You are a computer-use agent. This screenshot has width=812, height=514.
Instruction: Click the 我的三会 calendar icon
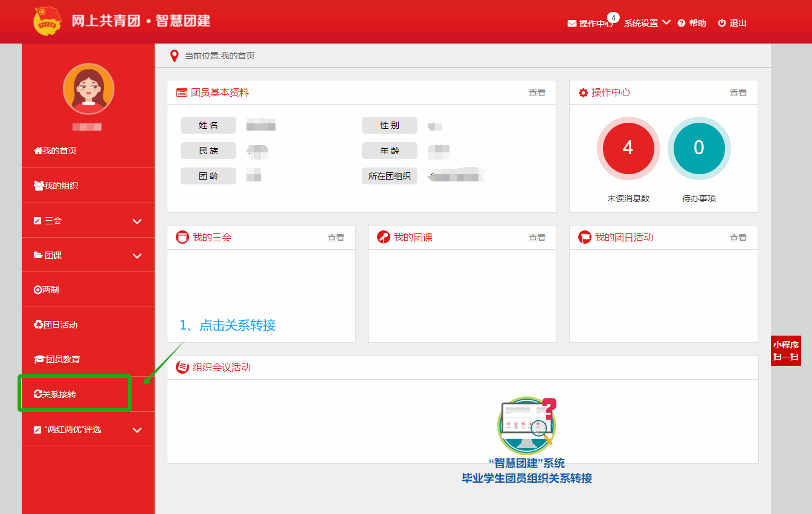pos(182,237)
